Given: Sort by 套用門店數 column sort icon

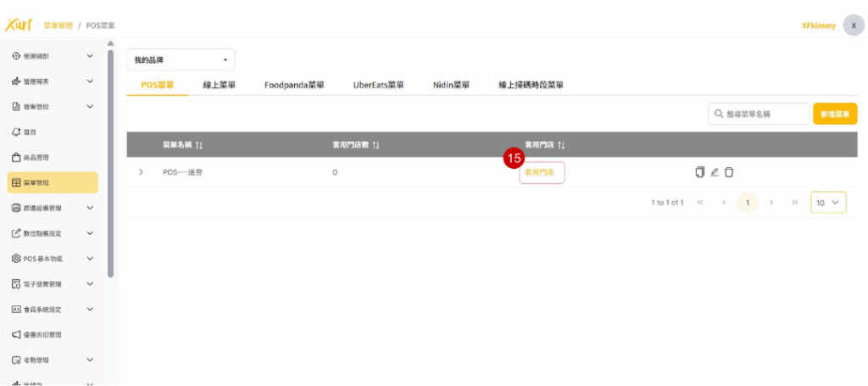Looking at the screenshot, I should 376,145.
